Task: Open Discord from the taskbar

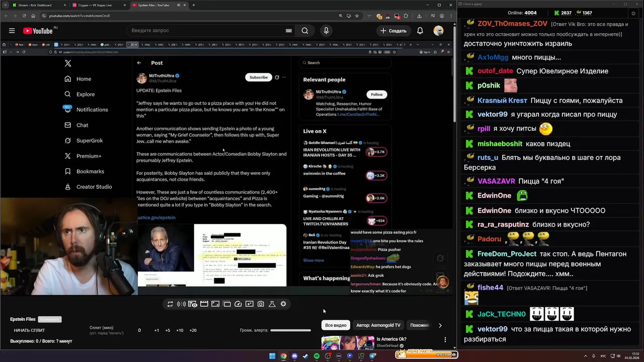Action: click(294, 356)
